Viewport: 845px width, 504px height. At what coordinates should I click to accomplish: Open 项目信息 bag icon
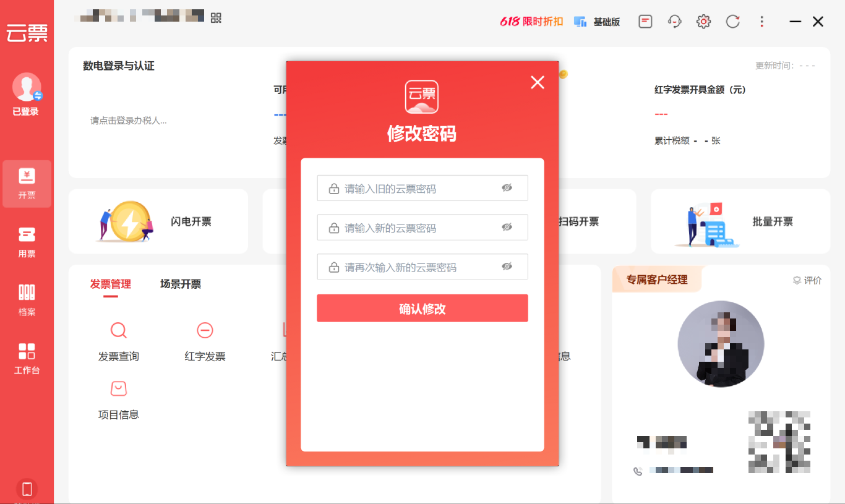tap(119, 388)
